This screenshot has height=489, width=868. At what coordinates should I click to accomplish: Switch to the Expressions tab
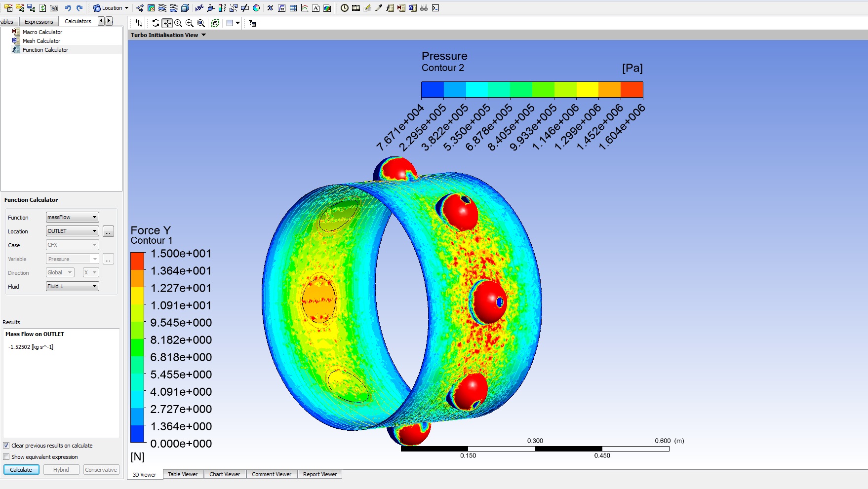(x=39, y=22)
